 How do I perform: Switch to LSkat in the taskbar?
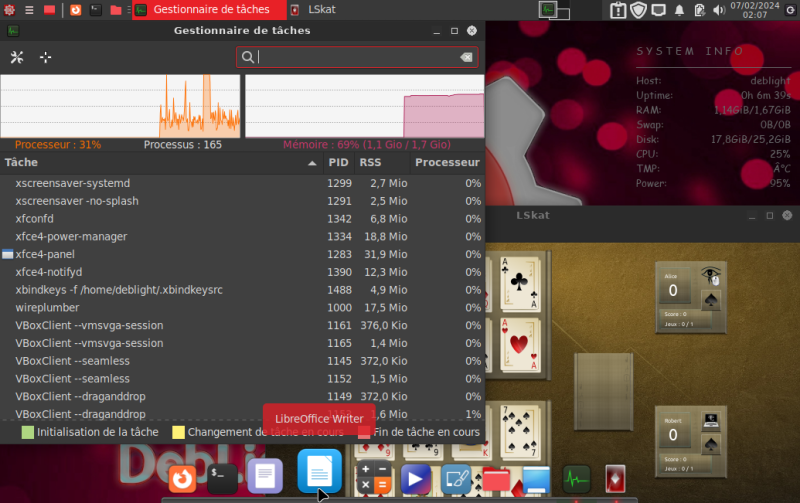[320, 10]
